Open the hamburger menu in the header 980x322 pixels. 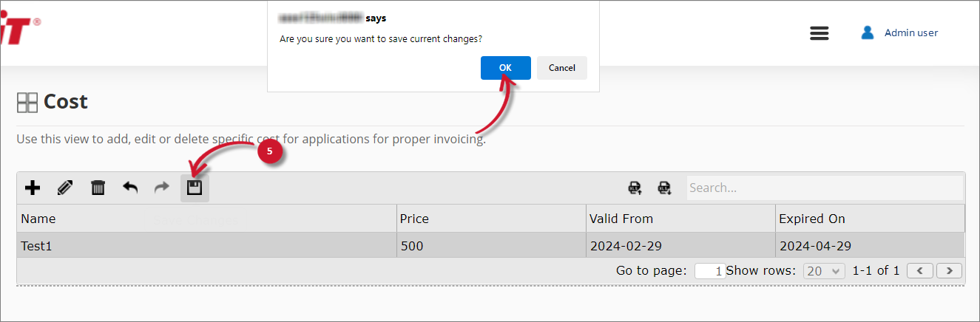click(x=820, y=33)
